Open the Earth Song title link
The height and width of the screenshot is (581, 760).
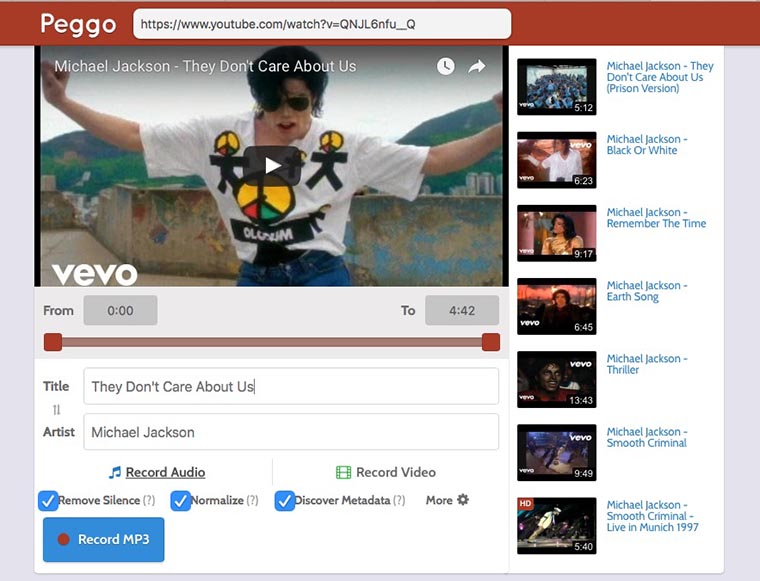647,291
